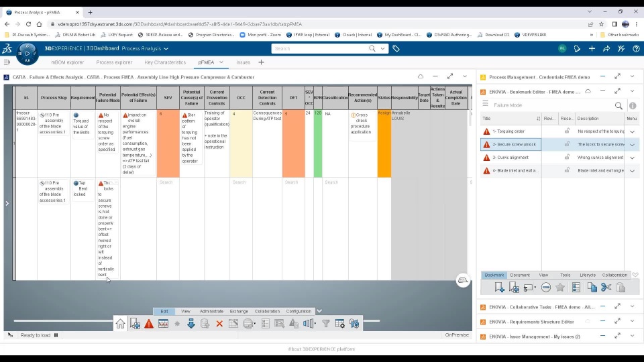Toggle lock on Torquing order row
644x362 pixels.
click(568, 131)
